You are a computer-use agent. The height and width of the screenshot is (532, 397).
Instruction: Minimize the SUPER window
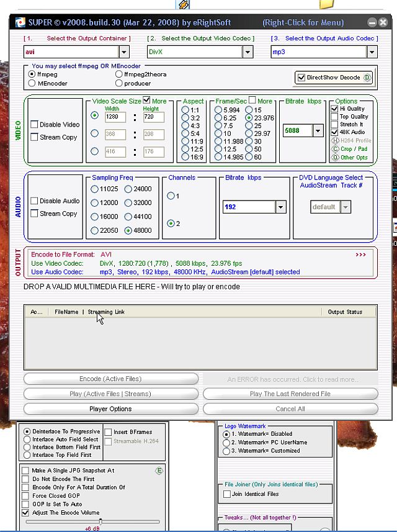pos(372,23)
